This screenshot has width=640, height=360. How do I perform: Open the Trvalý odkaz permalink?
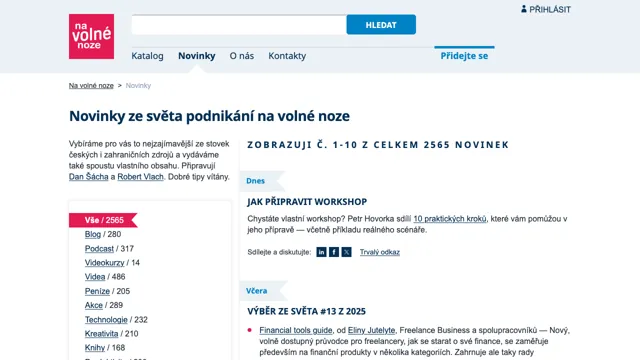click(380, 252)
